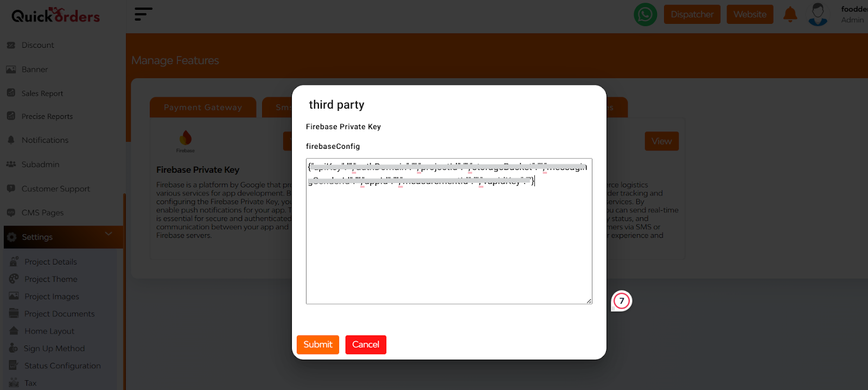868x390 pixels.
Task: Click the Status Configuration icon
Action: point(14,366)
